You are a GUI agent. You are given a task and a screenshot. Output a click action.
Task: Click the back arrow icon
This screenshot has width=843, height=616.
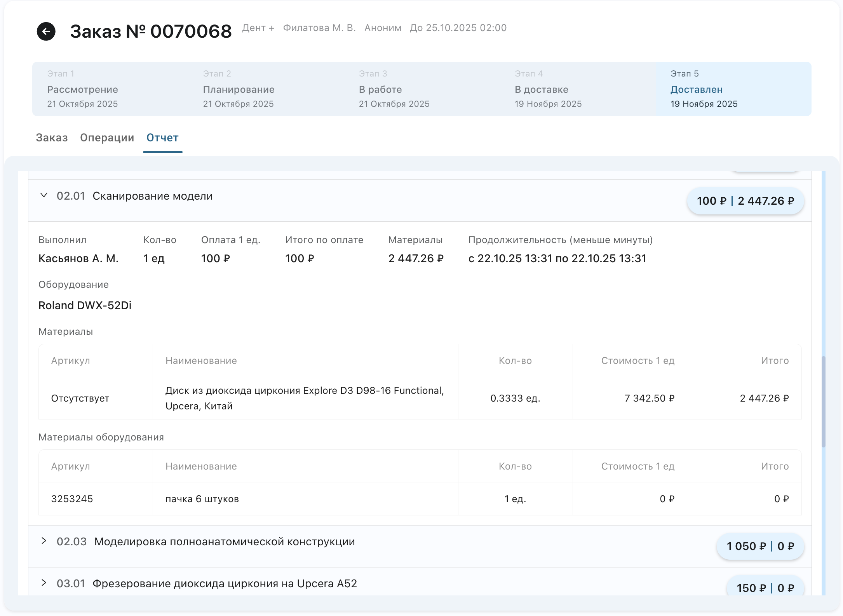pos(46,31)
